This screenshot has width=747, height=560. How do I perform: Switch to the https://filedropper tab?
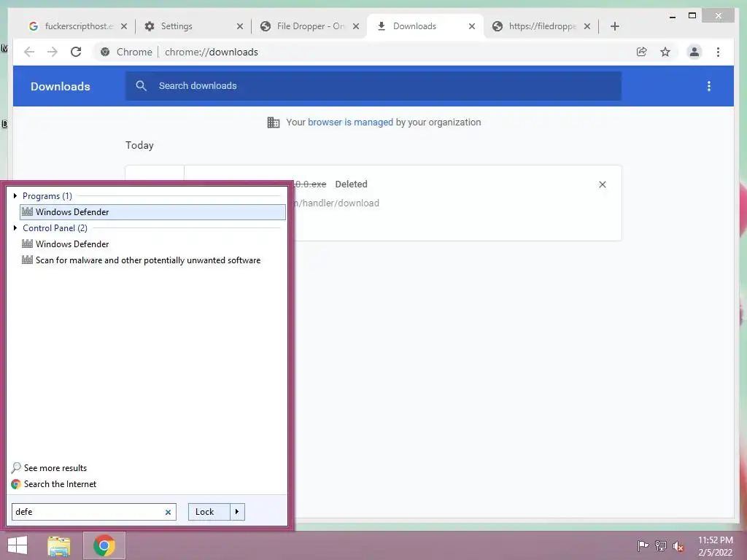point(541,26)
